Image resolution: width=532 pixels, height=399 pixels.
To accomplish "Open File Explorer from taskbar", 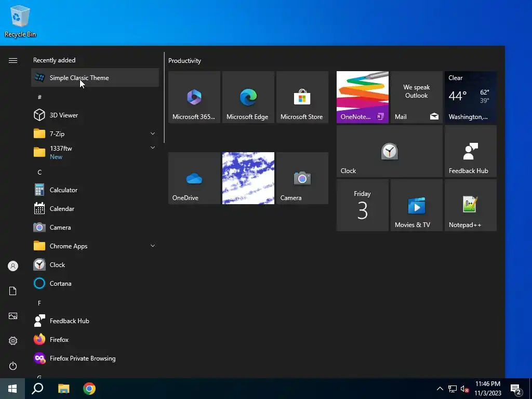I will click(63, 389).
